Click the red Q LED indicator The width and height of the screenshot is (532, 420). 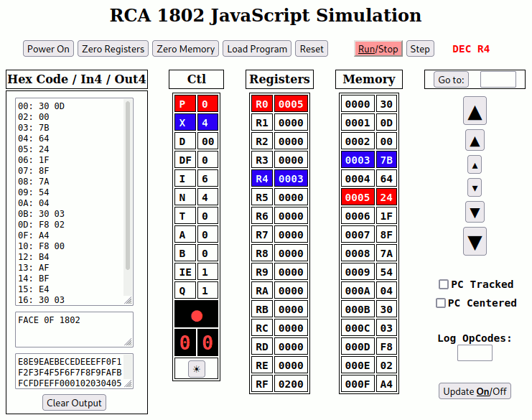point(197,314)
